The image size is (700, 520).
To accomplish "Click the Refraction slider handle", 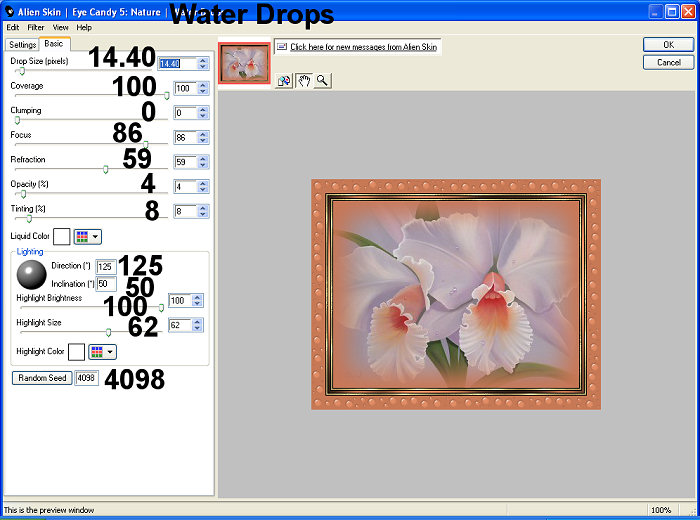I will pos(105,169).
